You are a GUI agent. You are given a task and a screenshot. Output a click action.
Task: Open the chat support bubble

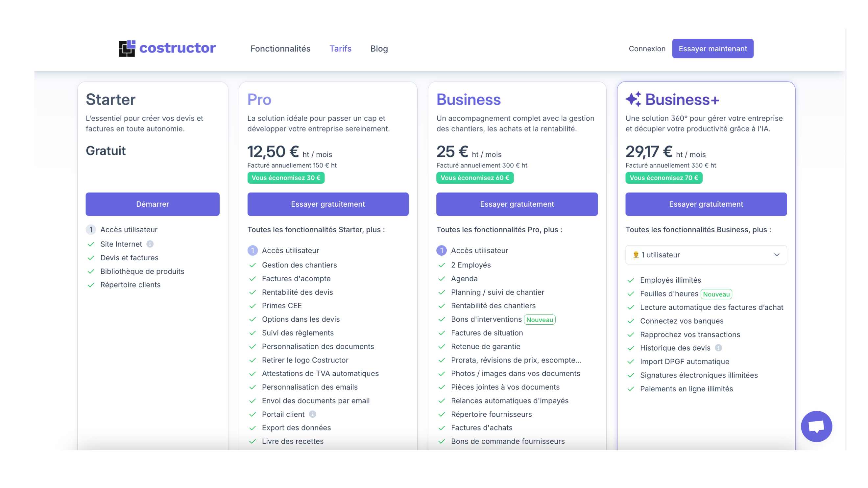(x=816, y=426)
